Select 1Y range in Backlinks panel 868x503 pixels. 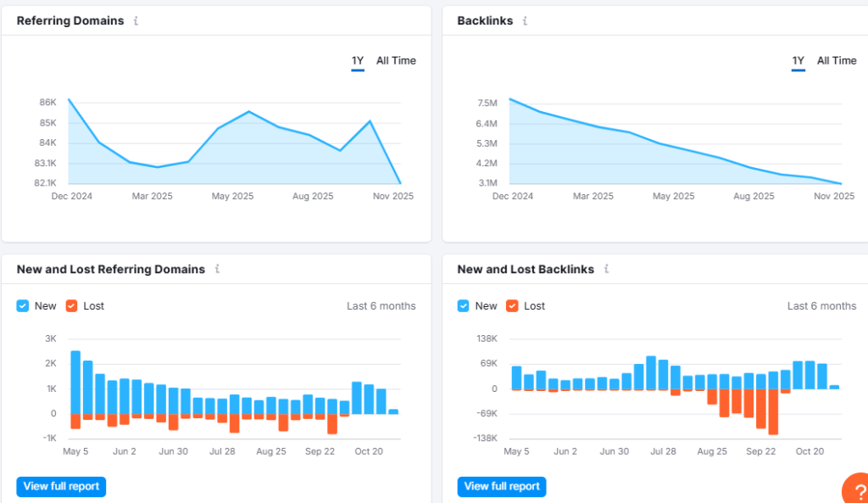798,61
